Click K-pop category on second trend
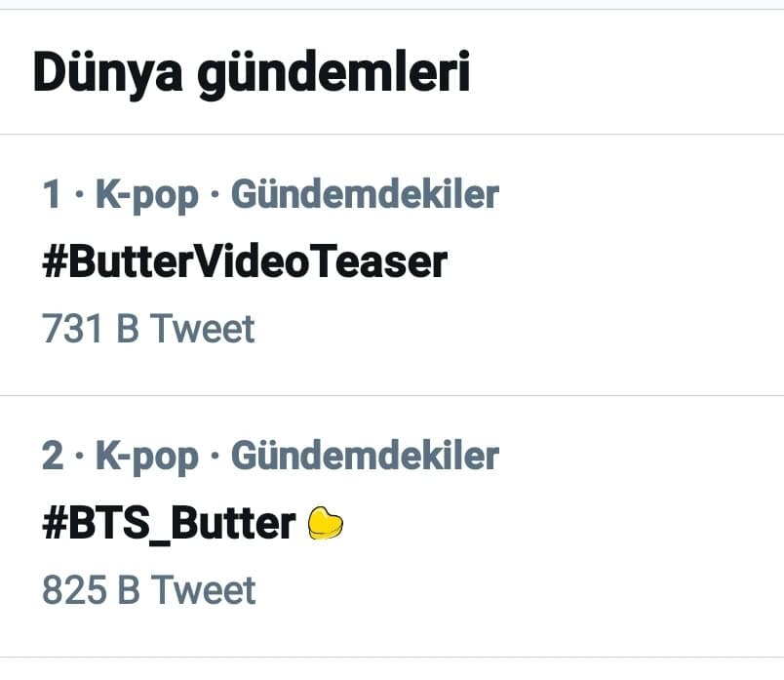 [x=146, y=456]
